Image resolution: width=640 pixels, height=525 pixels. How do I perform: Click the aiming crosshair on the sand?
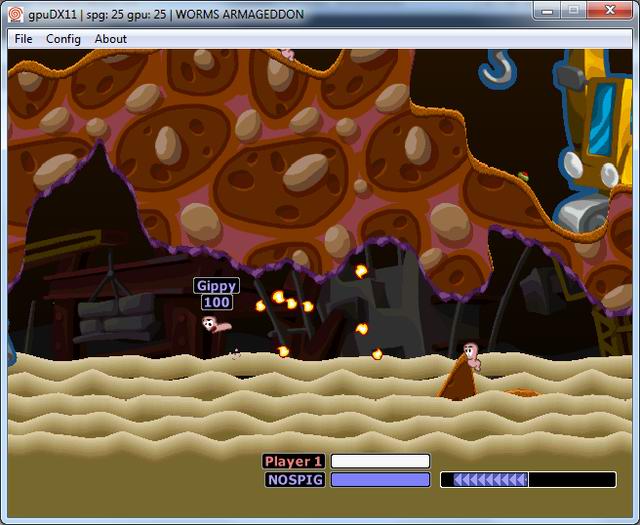coord(236,354)
